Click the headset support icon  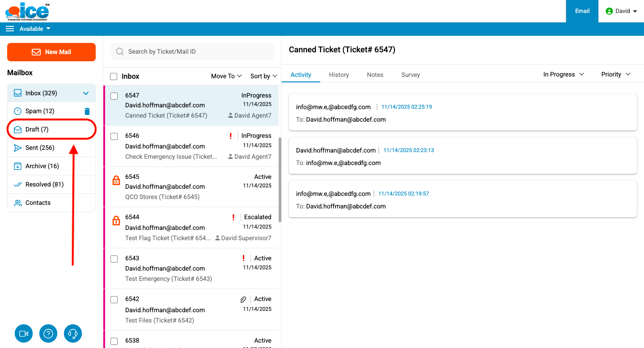pos(73,334)
